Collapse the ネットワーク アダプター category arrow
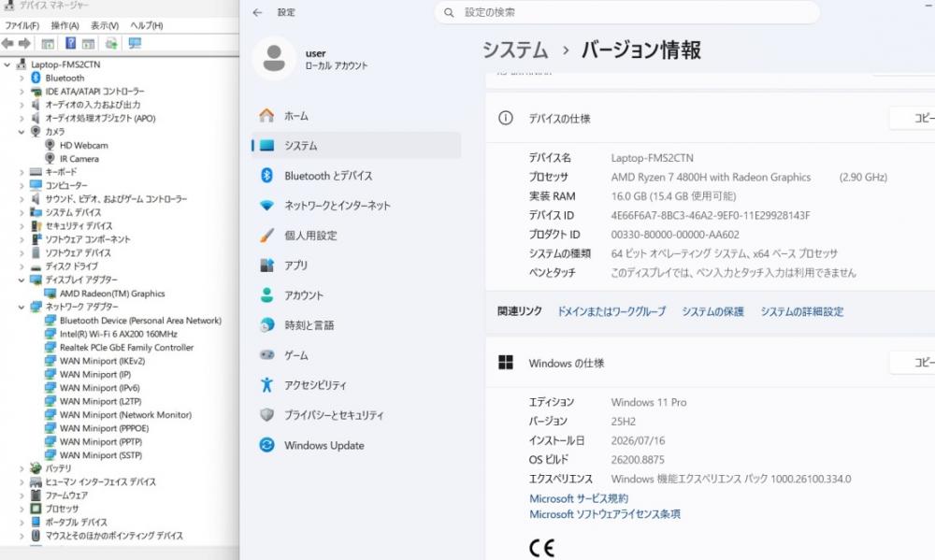Viewport: 935px width, 560px height. click(22, 308)
